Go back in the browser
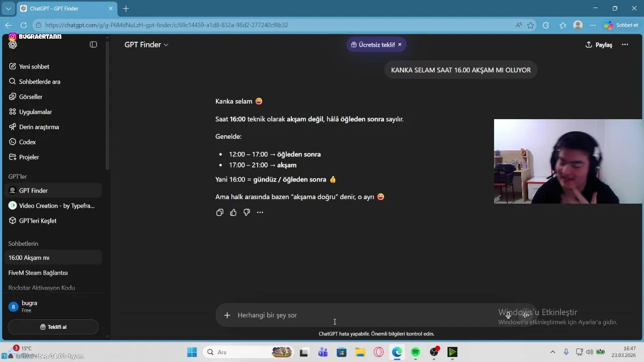The width and height of the screenshot is (644, 362). (9, 25)
